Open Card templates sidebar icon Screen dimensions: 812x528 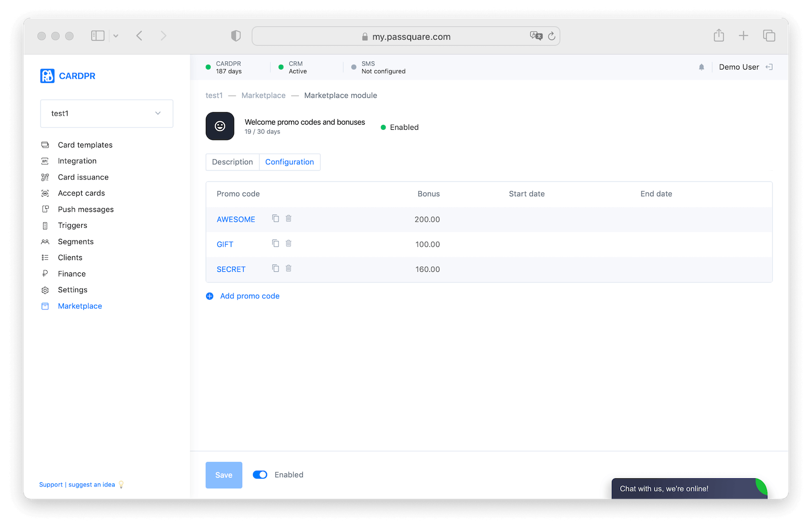click(x=45, y=145)
